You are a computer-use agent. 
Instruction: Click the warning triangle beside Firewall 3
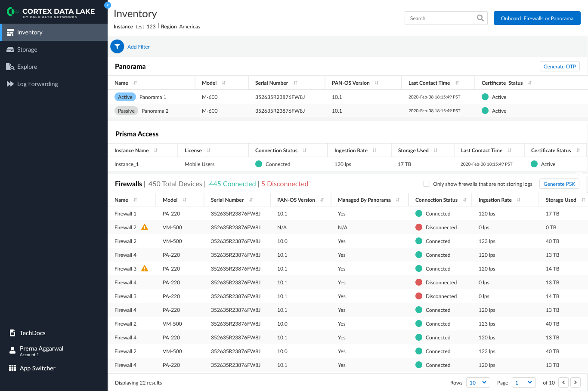click(145, 268)
